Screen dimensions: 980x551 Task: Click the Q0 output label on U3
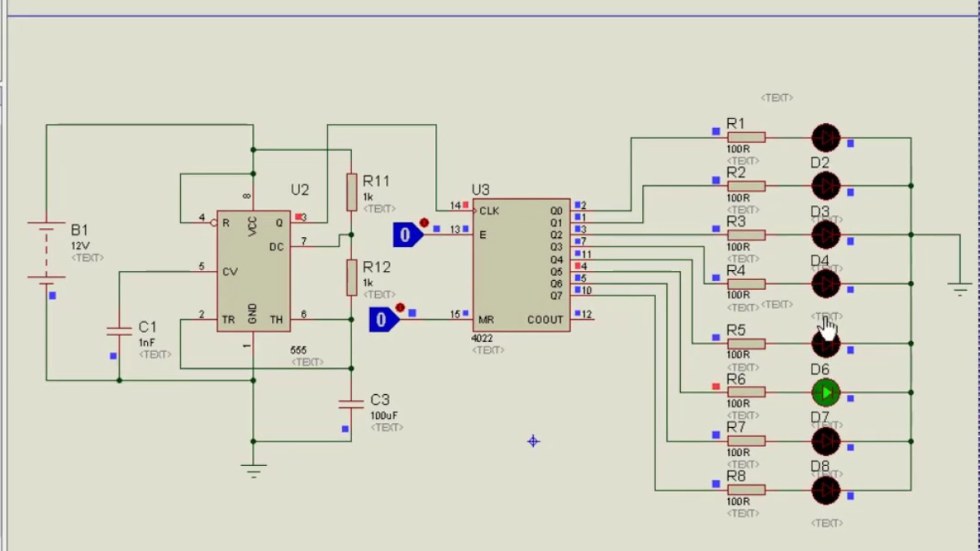point(556,210)
